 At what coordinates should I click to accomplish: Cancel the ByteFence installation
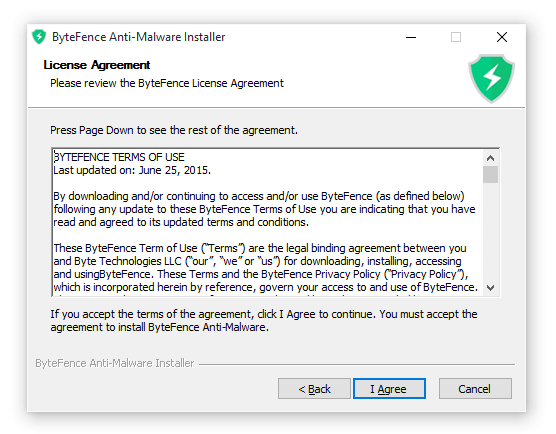[475, 389]
